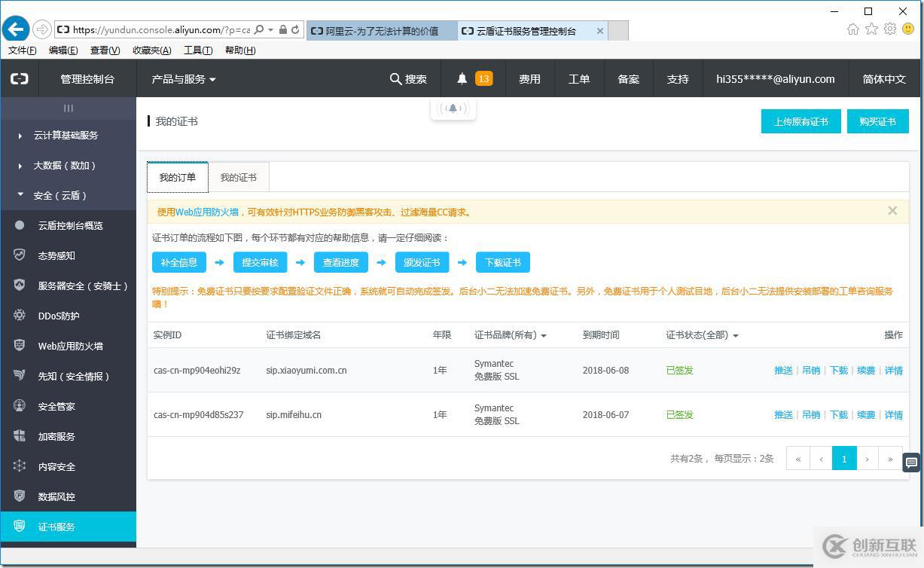The image size is (924, 568).
Task: Click 推送 for sip.mifeihu.cn certificate
Action: pos(783,414)
